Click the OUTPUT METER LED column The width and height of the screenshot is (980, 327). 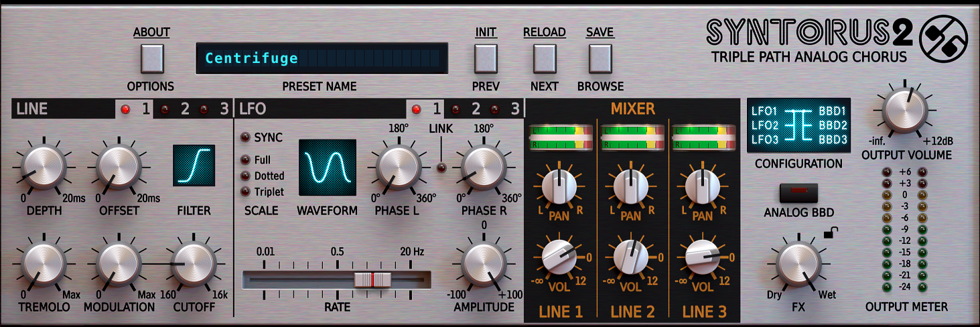coord(906,229)
